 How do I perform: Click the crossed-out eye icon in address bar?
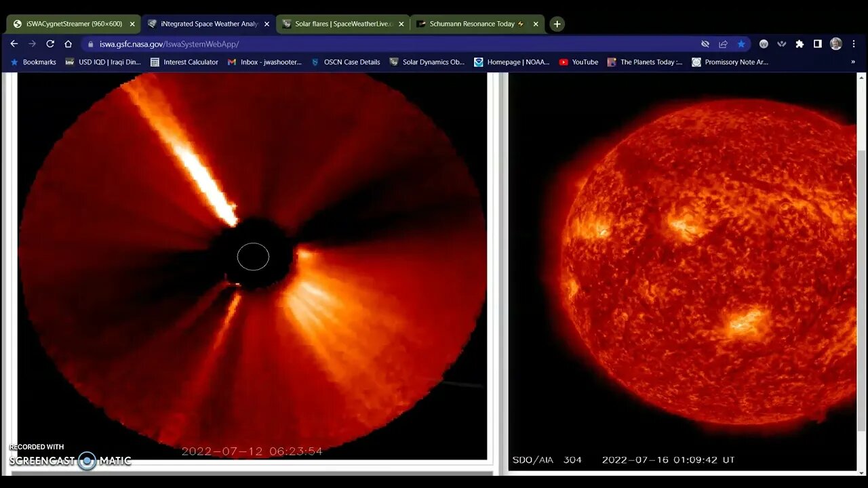(705, 43)
